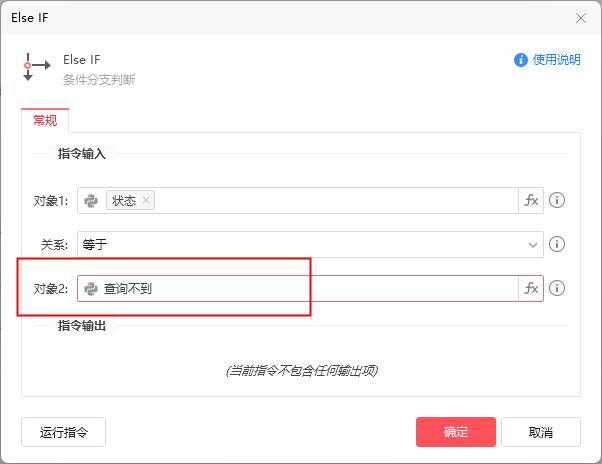This screenshot has height=464, width=602.
Task: Click the Else IF branch icon in header
Action: coord(35,68)
